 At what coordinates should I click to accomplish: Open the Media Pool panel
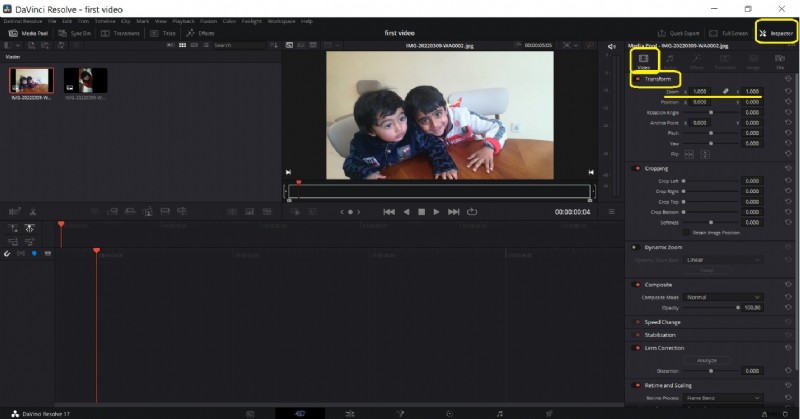pyautogui.click(x=29, y=33)
